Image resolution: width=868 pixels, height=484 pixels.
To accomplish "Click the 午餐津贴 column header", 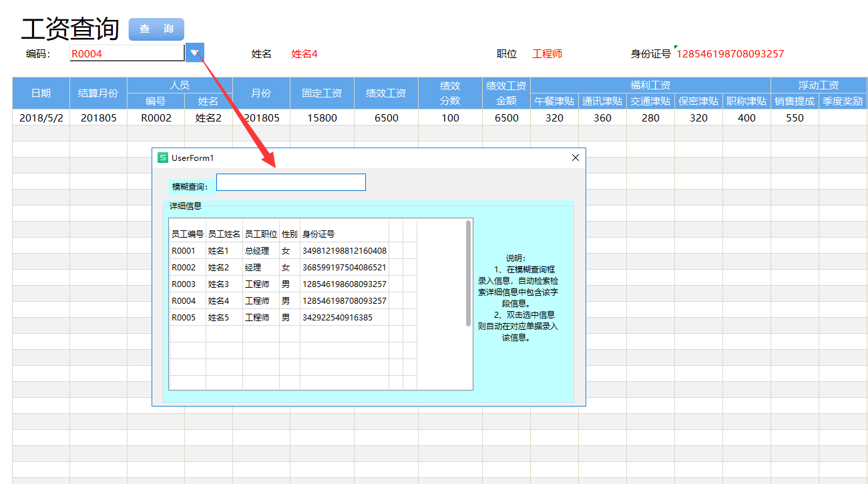I will [x=555, y=101].
